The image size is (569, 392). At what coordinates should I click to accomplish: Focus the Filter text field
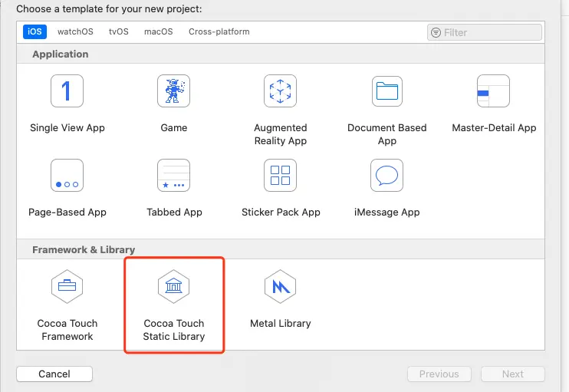tap(485, 33)
